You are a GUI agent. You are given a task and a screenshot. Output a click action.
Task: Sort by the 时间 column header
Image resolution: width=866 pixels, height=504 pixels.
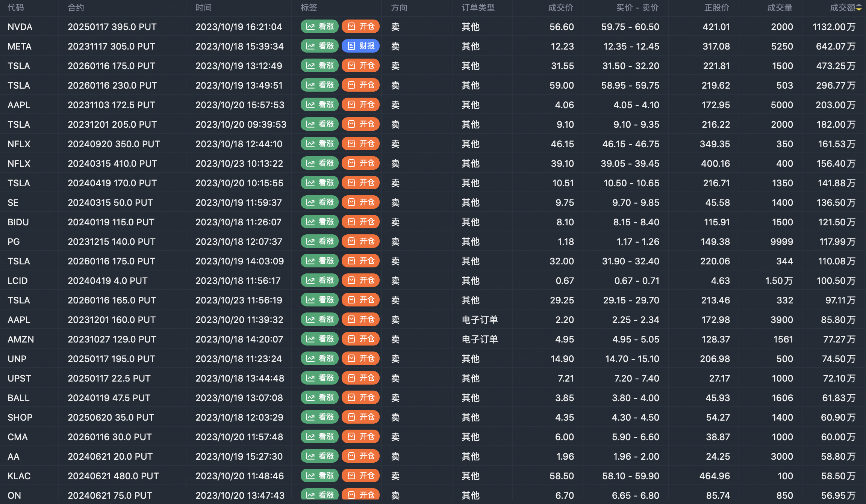tap(203, 8)
